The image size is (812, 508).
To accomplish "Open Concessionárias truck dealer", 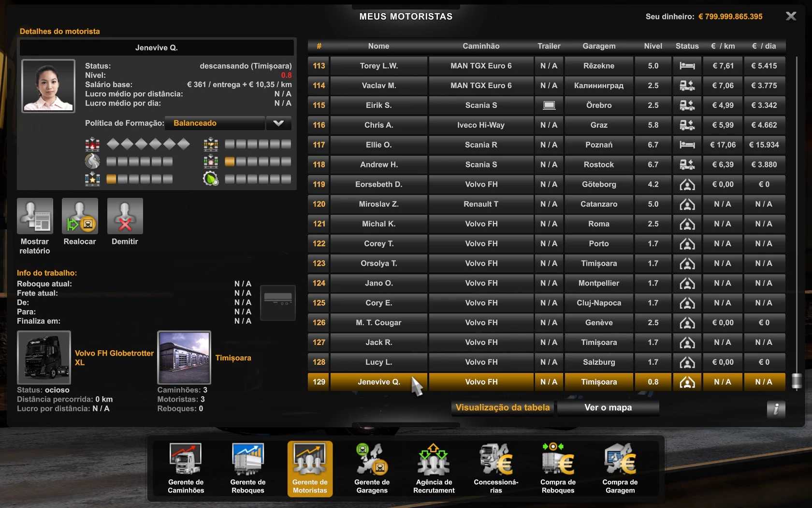I will pos(496,468).
